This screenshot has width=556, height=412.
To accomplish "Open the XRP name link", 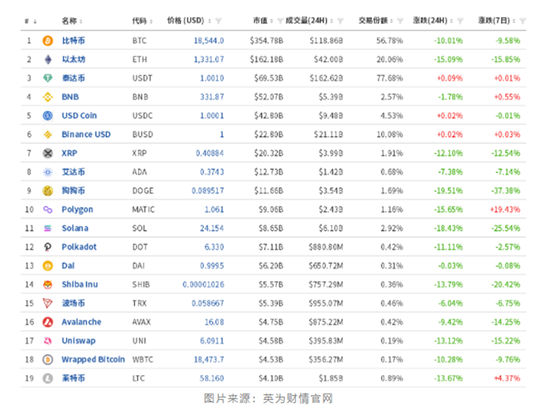I will tap(69, 153).
